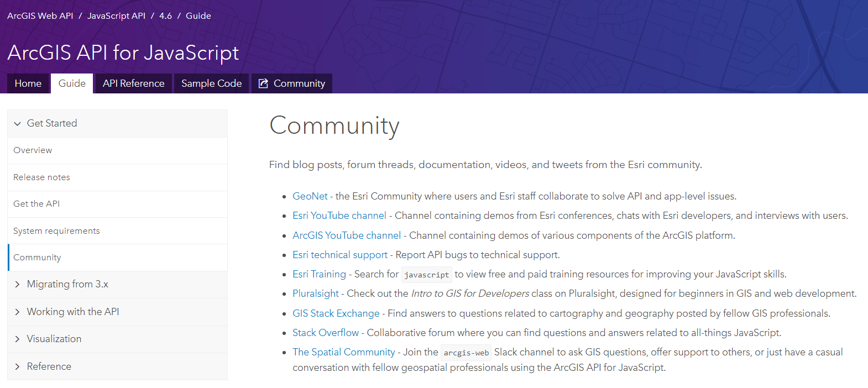This screenshot has width=868, height=388.
Task: Open The Spatial Community link
Action: [x=344, y=352]
